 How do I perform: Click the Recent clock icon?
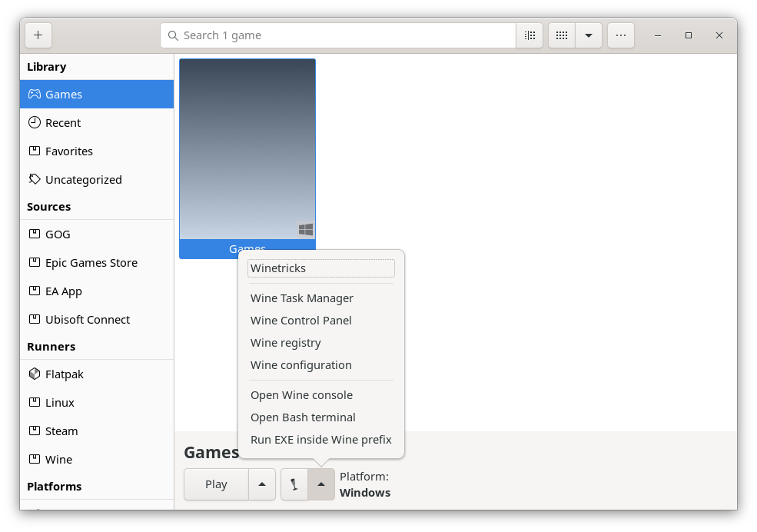click(35, 122)
